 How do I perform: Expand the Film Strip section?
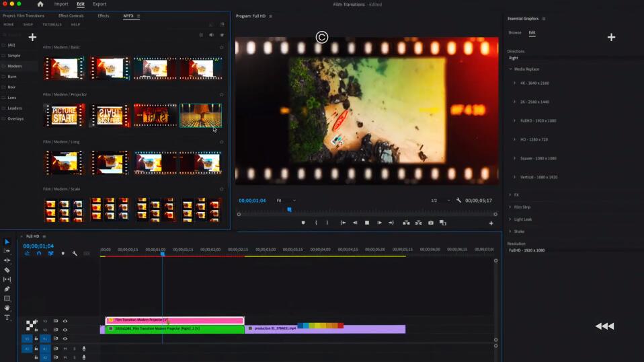[522, 207]
